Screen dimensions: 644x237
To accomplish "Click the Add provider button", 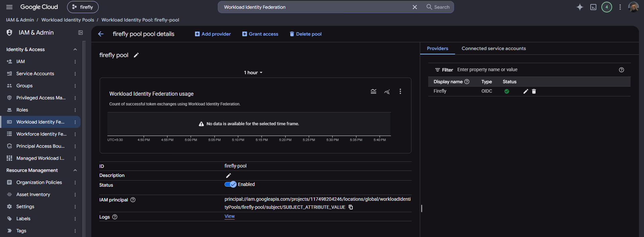I will [213, 34].
